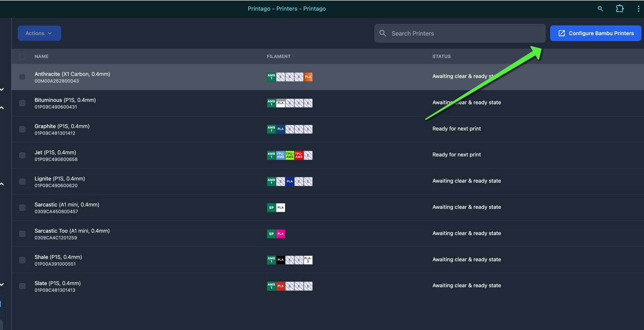The height and width of the screenshot is (330, 644).
Task: Expand sidebar chevron beside Slate row
Action: [x=2, y=285]
